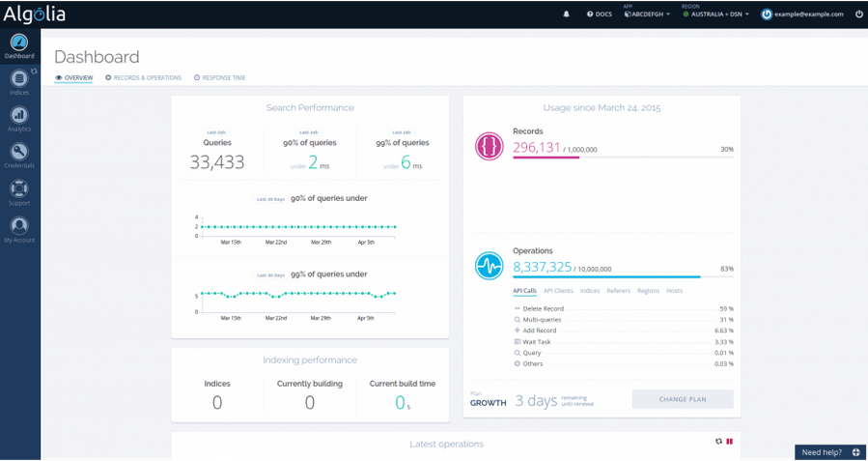This screenshot has width=868, height=461.
Task: Click the notifications bell icon
Action: (567, 14)
